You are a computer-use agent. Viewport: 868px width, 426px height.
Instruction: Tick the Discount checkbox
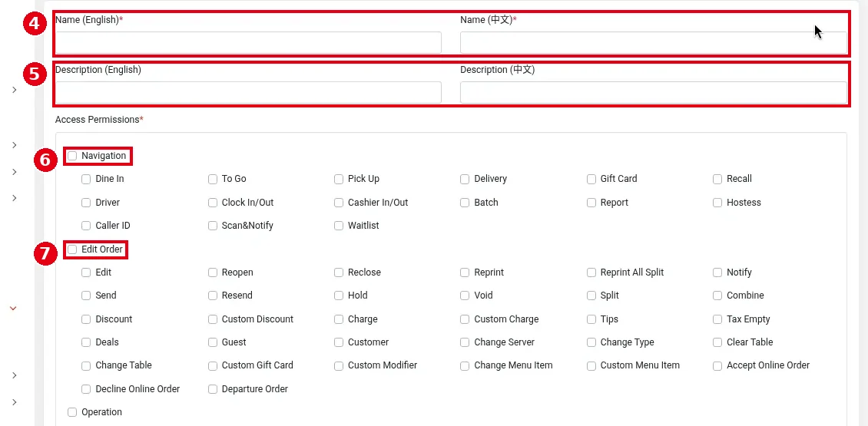pos(86,319)
